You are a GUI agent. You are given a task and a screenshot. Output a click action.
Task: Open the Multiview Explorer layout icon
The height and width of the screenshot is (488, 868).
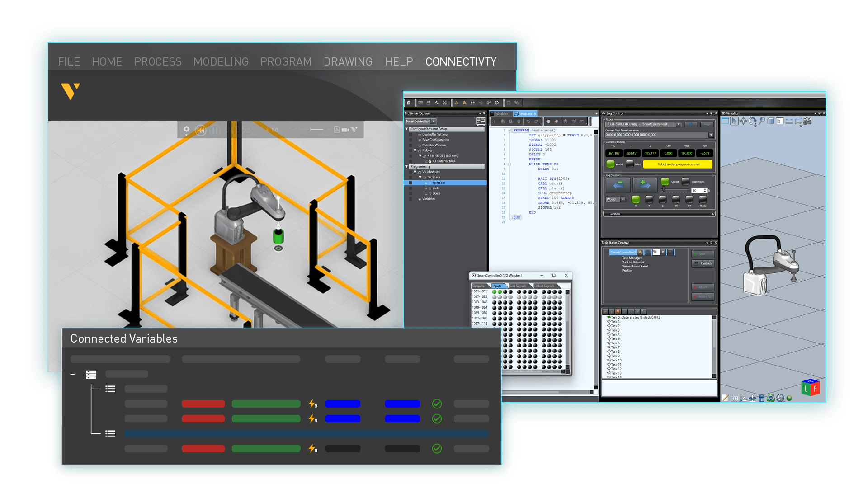pyautogui.click(x=480, y=121)
